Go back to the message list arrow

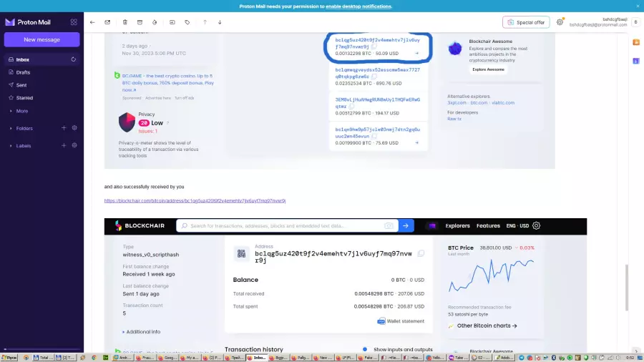click(x=92, y=22)
